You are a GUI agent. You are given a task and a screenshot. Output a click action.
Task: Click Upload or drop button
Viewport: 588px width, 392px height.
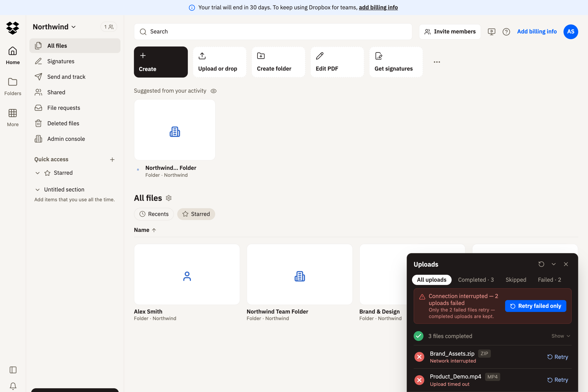tap(220, 62)
